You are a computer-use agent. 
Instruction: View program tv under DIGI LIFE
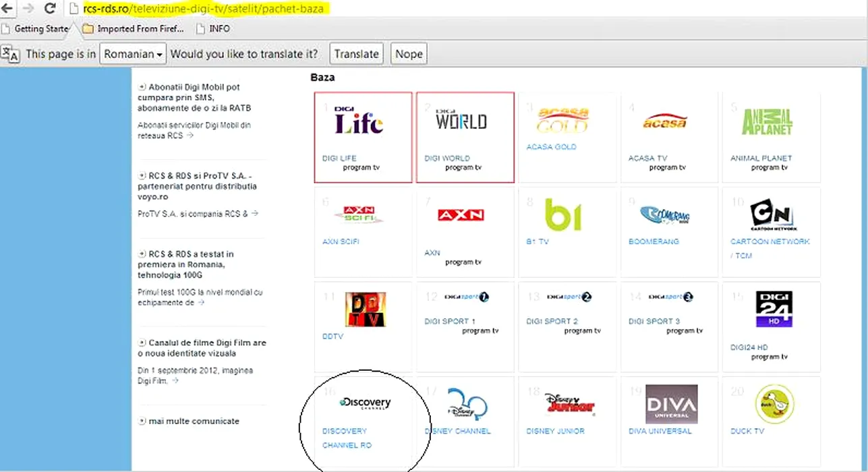pos(361,167)
